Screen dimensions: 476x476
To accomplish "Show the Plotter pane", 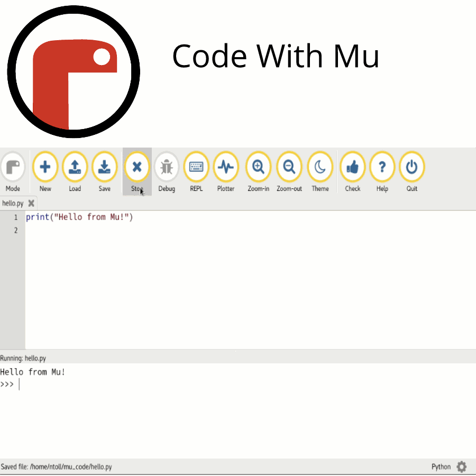I will click(x=226, y=168).
